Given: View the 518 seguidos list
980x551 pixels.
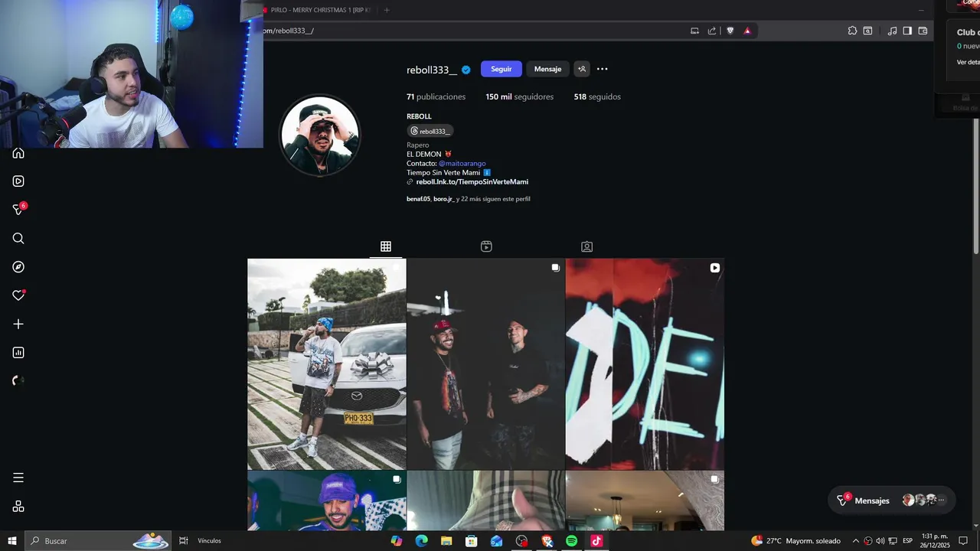Looking at the screenshot, I should (x=597, y=97).
